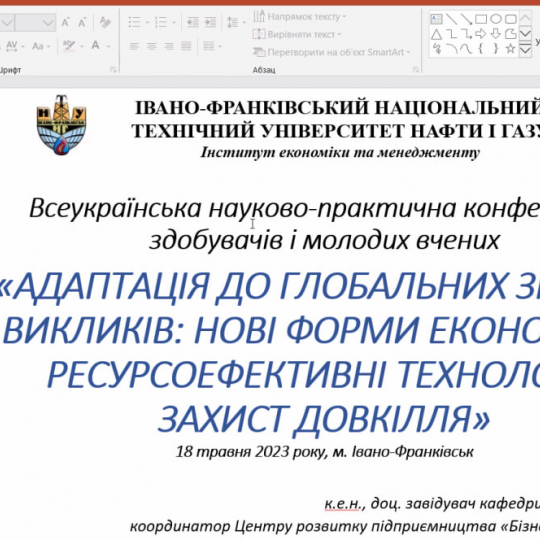Open the Шрифт group dialog launcher
This screenshot has width=540, height=540.
point(113,70)
